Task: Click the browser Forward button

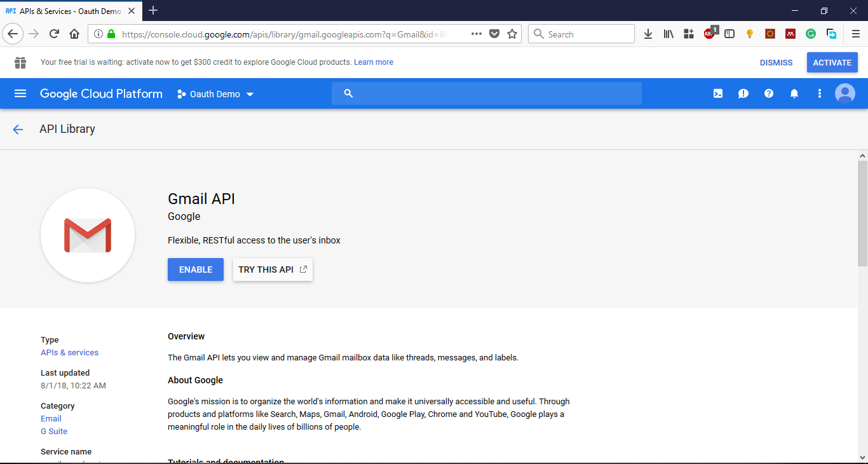Action: (x=34, y=34)
